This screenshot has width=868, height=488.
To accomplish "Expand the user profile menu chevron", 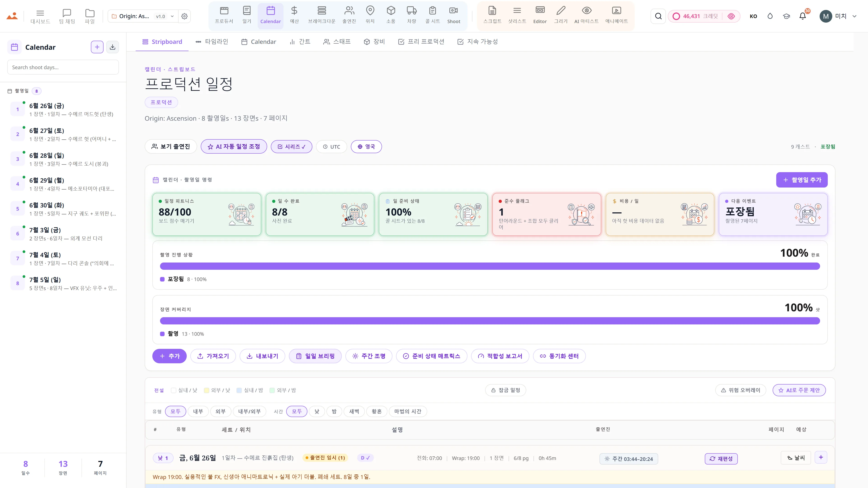I will 854,16.
